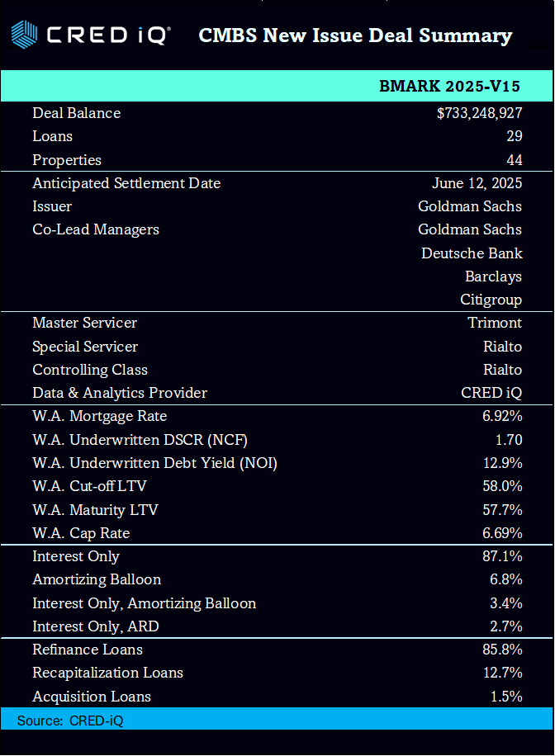This screenshot has height=756, width=555.
Task: Select the June 12, 2025 date value
Action: click(477, 183)
